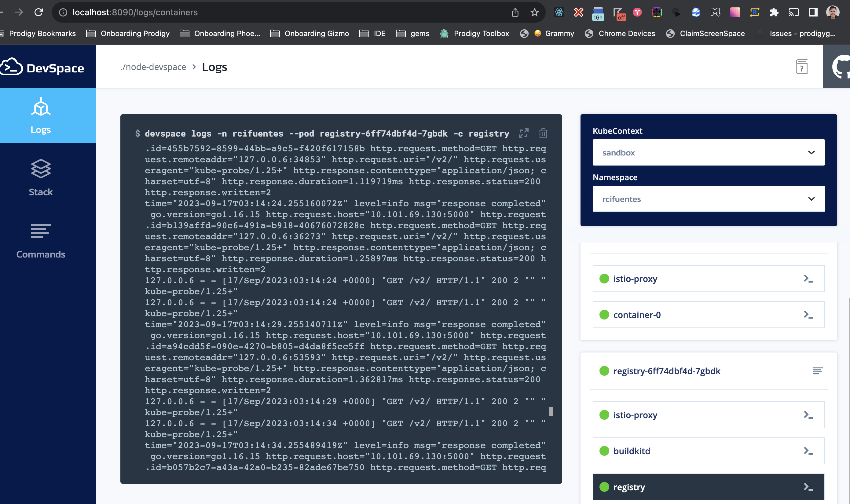The height and width of the screenshot is (504, 850).
Task: Click the DevSpace logo icon
Action: pos(13,67)
